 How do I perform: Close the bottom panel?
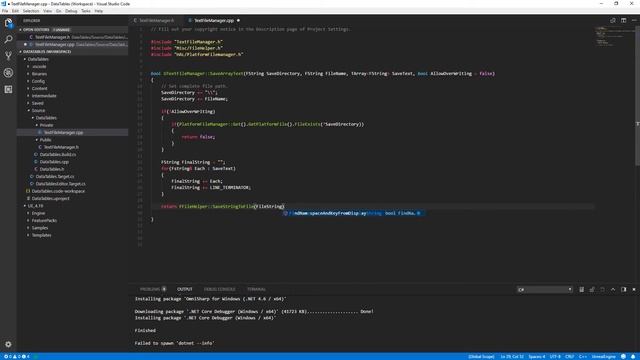634,289
